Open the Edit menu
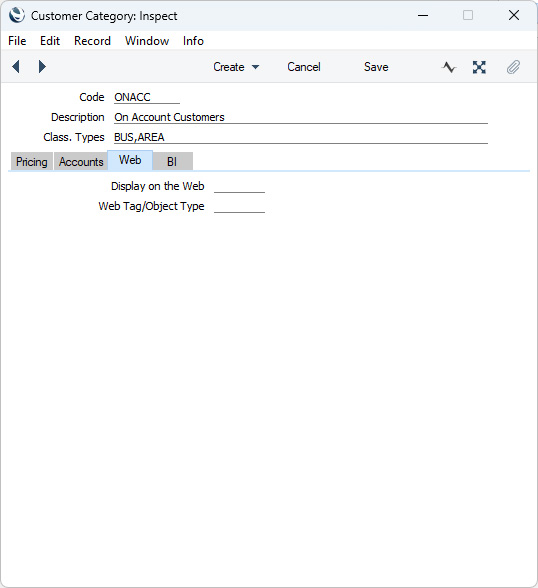Viewport: 538px width, 588px height. (x=50, y=41)
